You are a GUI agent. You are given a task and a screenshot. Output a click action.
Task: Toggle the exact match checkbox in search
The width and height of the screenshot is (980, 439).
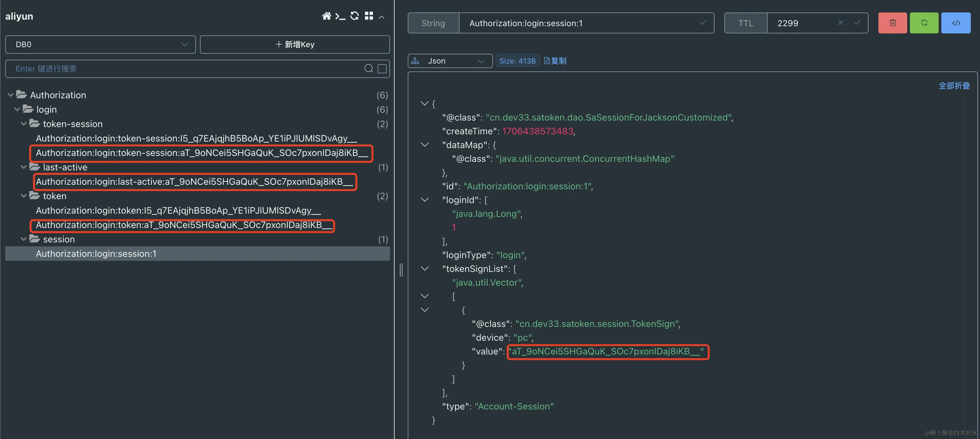(382, 68)
